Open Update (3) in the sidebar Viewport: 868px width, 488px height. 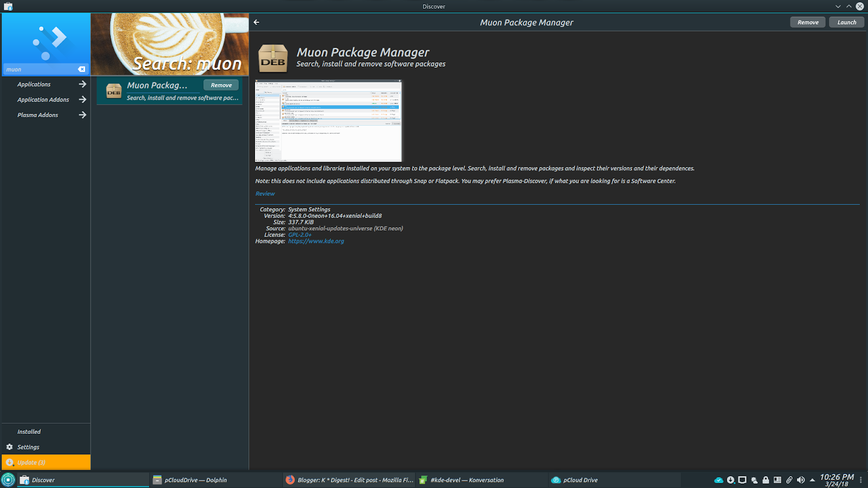[31, 462]
